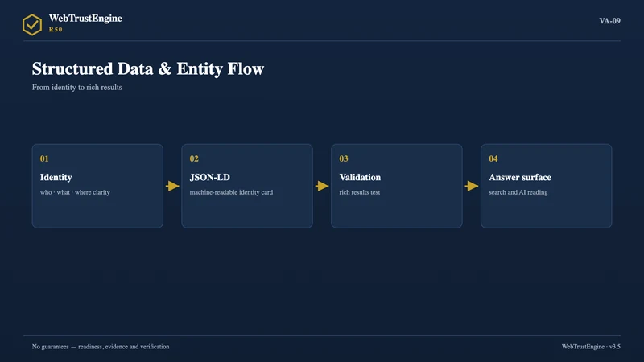The image size is (644, 362).
Task: Click 'rich results test' text
Action: (x=359, y=192)
